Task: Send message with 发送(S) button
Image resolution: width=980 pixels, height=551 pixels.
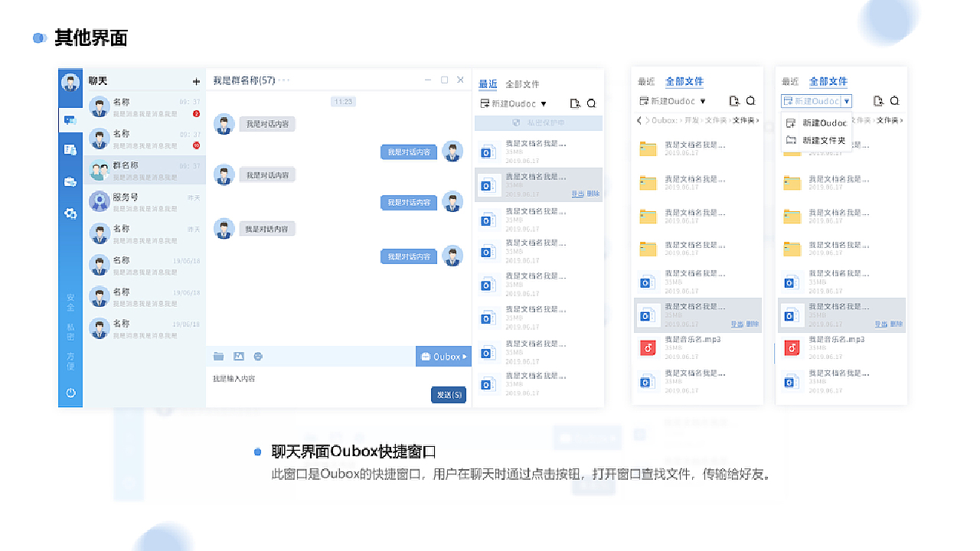Action: pos(449,394)
